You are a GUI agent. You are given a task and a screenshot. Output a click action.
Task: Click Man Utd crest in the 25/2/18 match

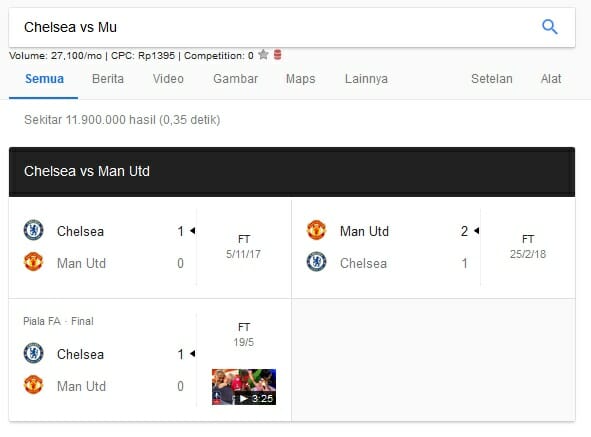tap(316, 230)
